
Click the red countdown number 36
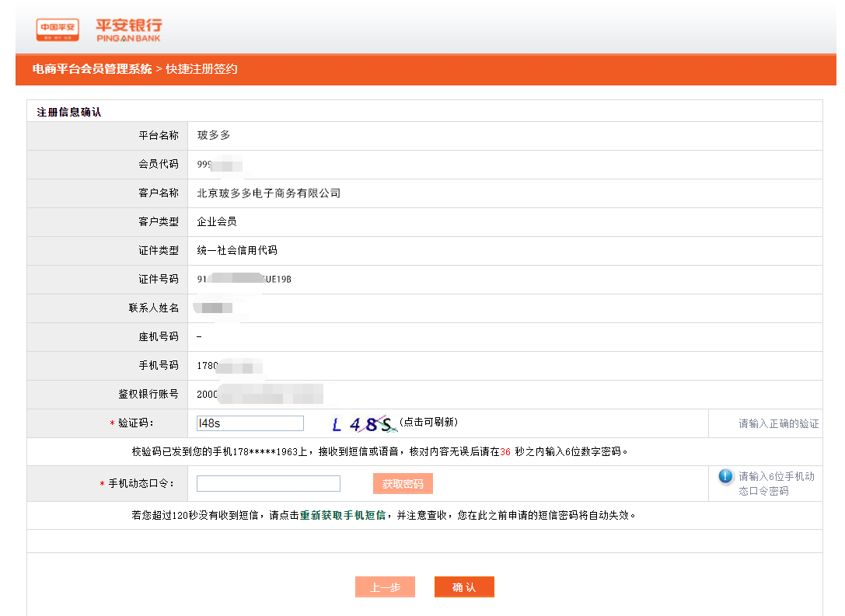505,452
